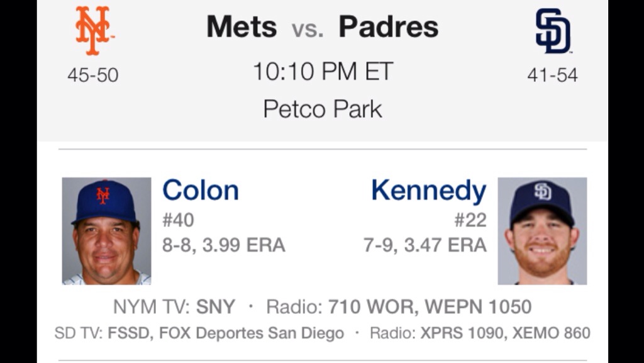Open Kennedy's player headshot photo

(542, 231)
